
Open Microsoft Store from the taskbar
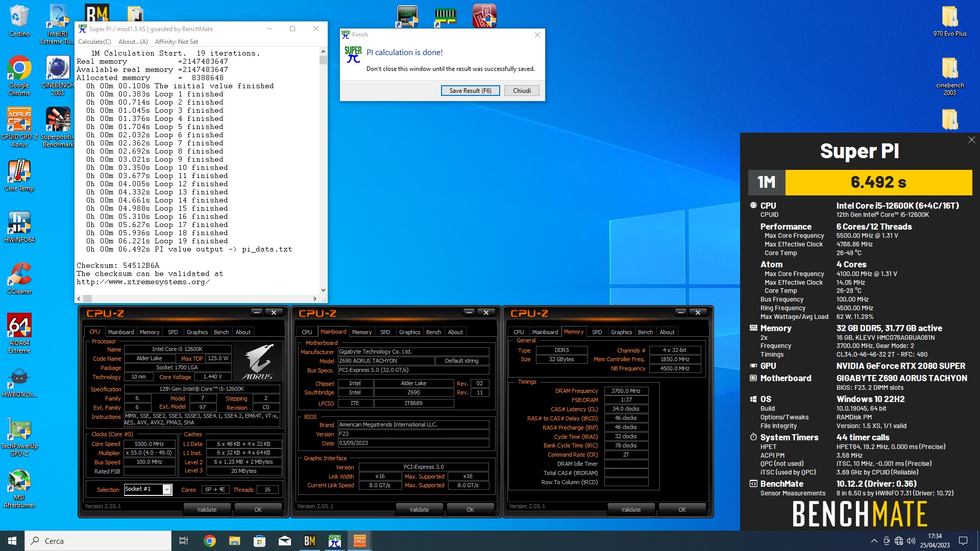coord(259,541)
